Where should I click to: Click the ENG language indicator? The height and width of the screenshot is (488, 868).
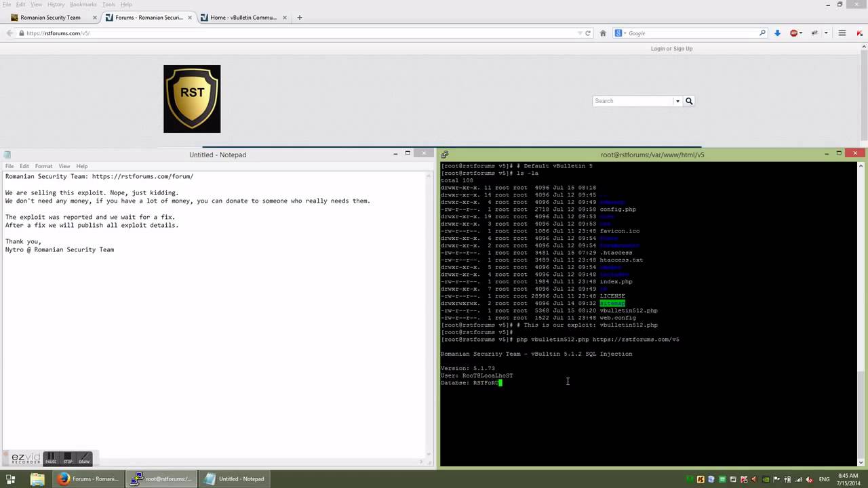point(825,479)
